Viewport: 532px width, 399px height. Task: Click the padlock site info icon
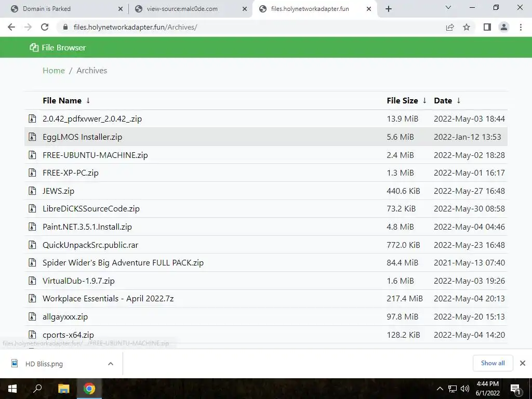tap(65, 27)
